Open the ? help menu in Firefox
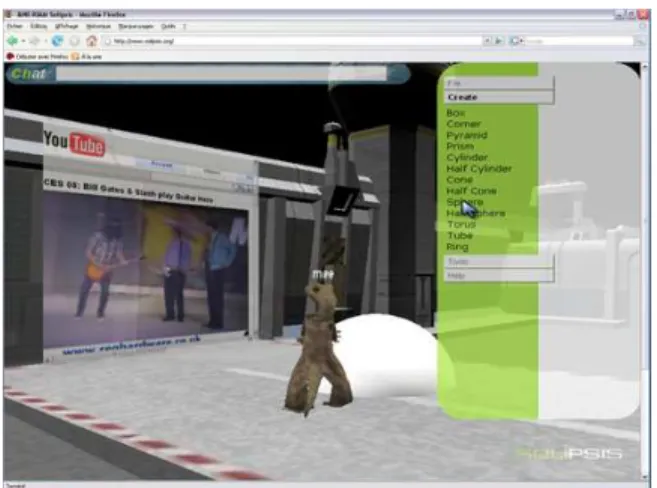The image size is (657, 488). (184, 26)
